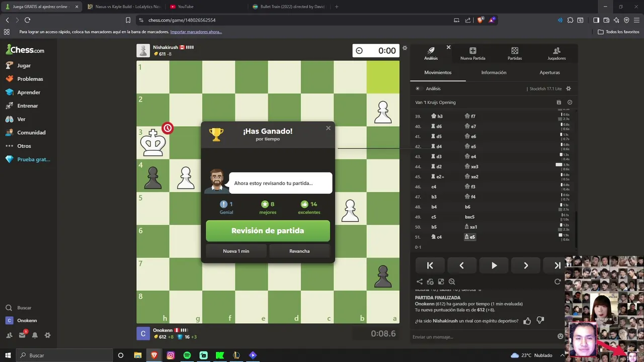Click the Revancha button
This screenshot has height=362, width=644.
[x=299, y=251]
